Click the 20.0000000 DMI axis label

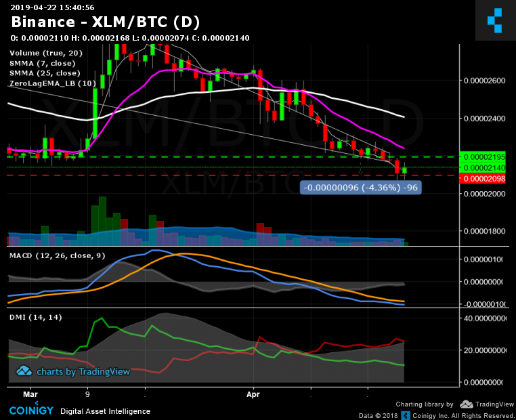point(484,350)
